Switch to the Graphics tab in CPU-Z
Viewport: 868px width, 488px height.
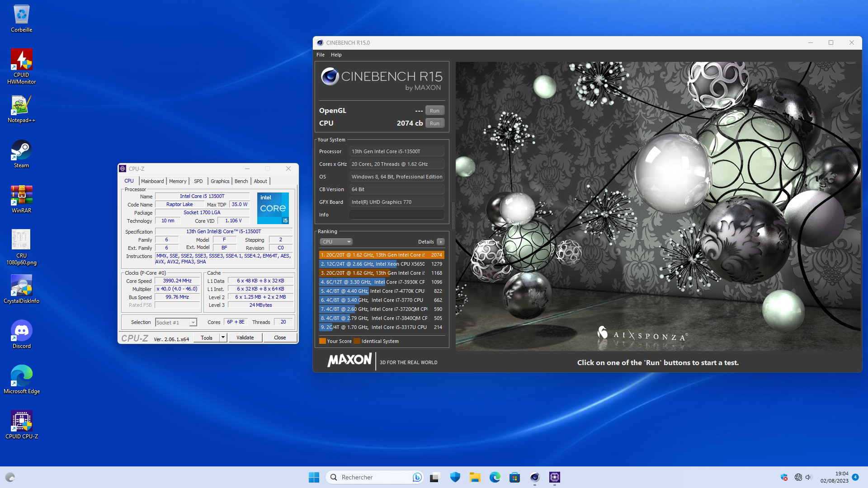(220, 181)
